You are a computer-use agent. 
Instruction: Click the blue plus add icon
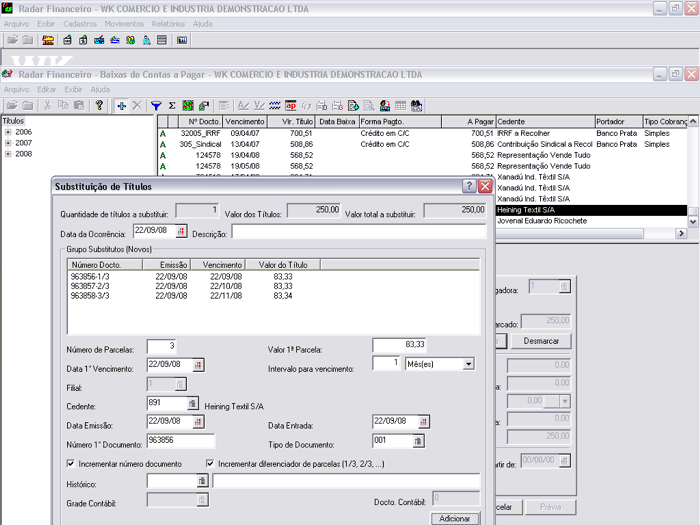(x=121, y=105)
